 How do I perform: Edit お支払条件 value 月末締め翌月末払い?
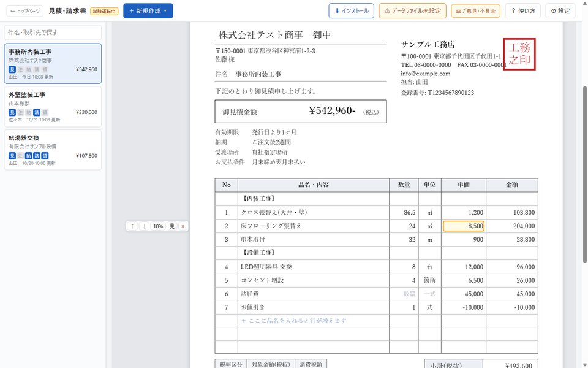point(279,162)
